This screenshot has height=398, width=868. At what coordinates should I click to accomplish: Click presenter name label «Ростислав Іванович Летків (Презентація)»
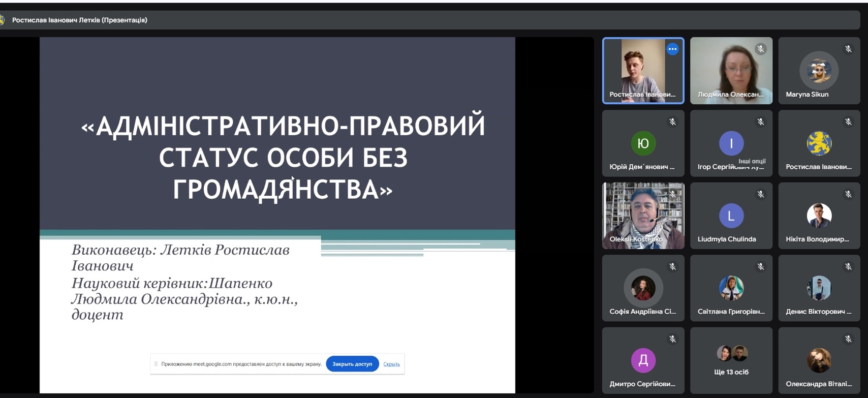point(79,20)
